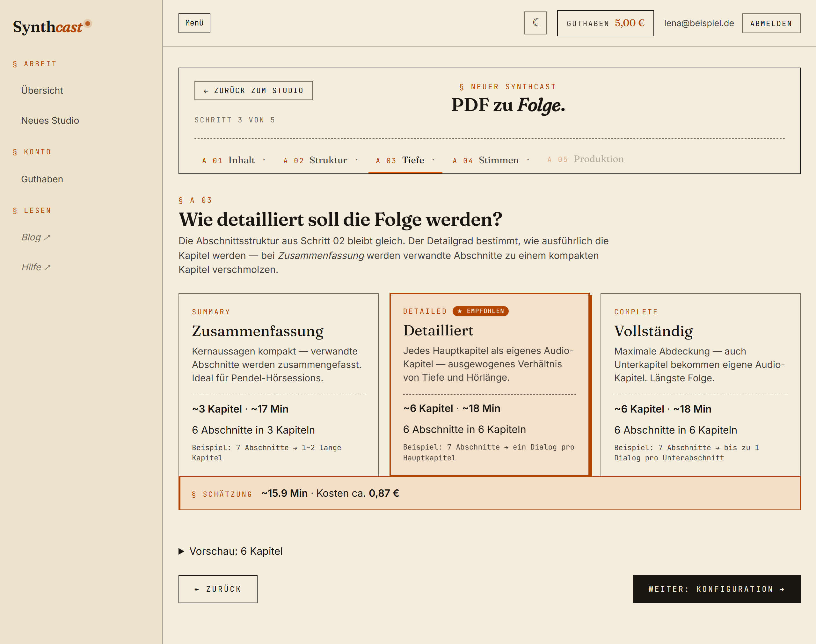816x644 pixels.
Task: Open Neues Studio in the sidebar
Action: tap(50, 120)
